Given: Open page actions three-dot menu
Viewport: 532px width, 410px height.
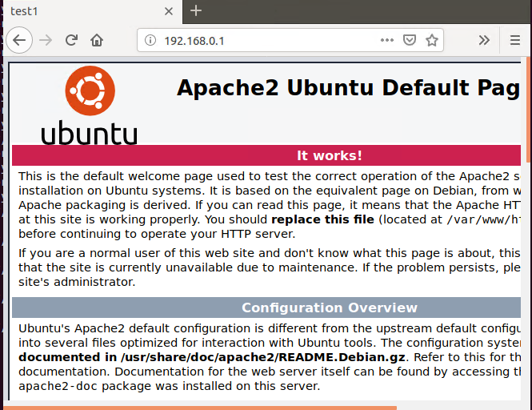Looking at the screenshot, I should pos(386,40).
